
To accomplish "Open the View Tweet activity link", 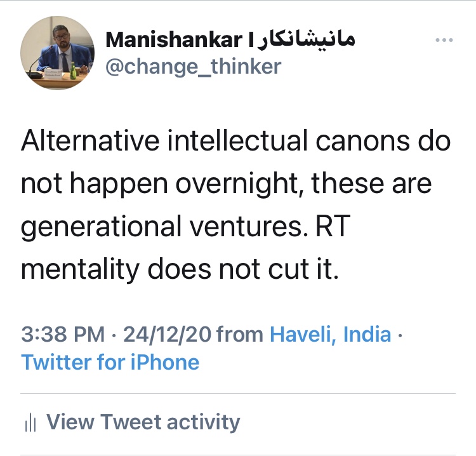I will (143, 422).
